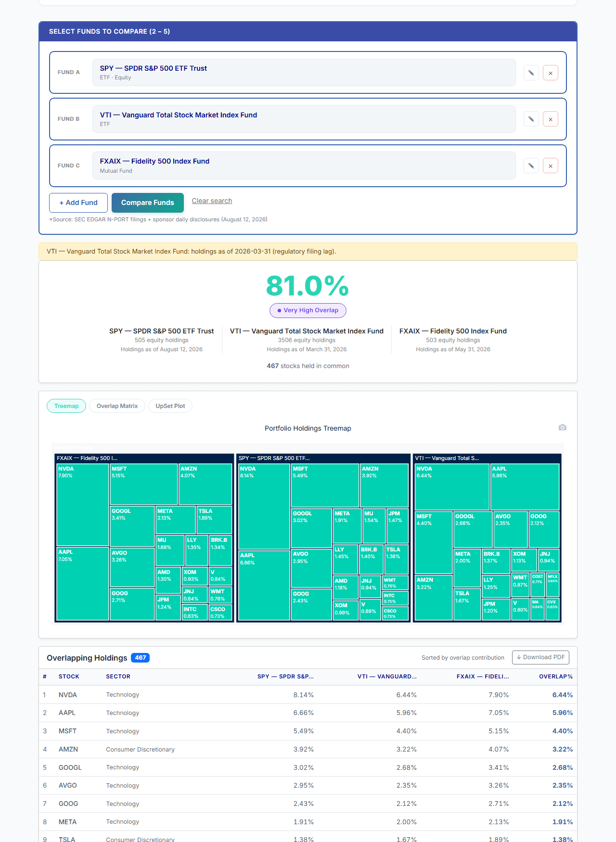This screenshot has width=616, height=842.
Task: Click the SPY SPDR S&P 500 ETF Trust field
Action: coord(304,73)
